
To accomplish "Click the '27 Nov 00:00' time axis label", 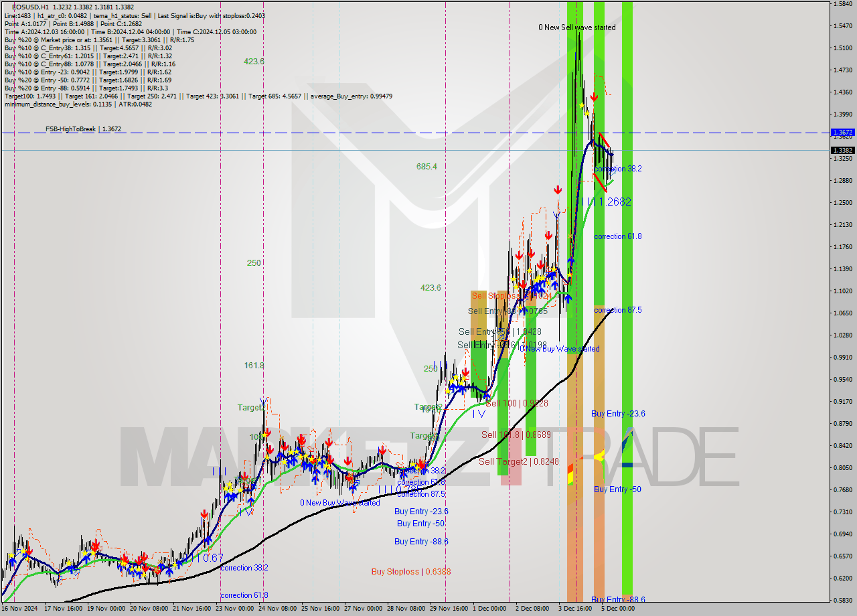I will point(364,609).
